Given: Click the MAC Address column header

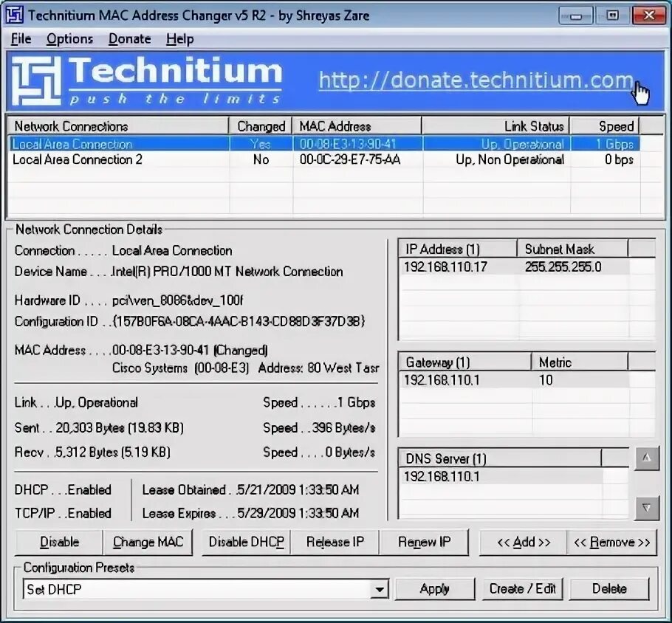Looking at the screenshot, I should point(357,126).
